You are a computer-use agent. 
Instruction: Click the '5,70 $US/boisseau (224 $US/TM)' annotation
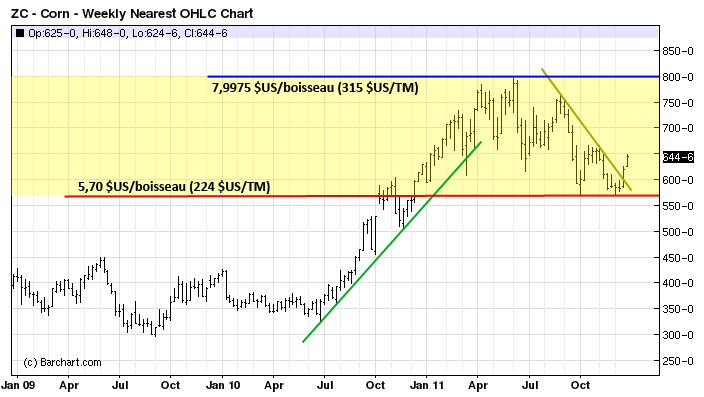tap(174, 186)
